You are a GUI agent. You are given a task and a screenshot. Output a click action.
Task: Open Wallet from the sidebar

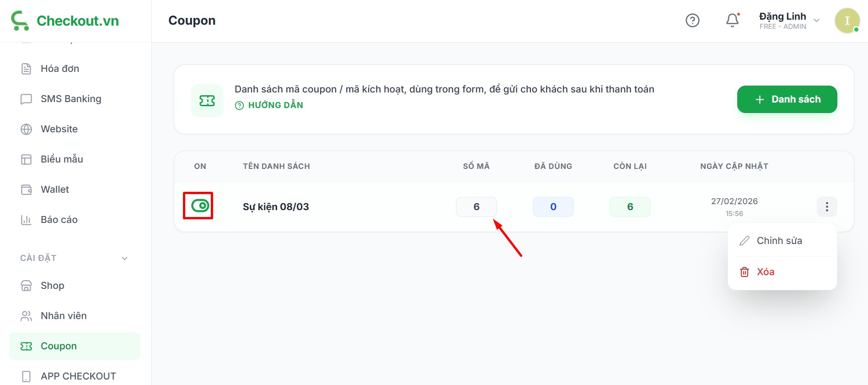54,190
